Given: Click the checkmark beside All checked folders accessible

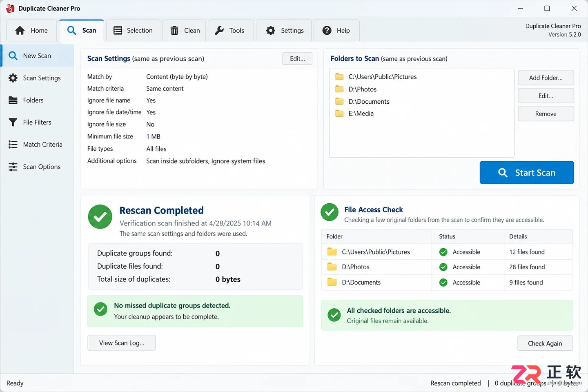Looking at the screenshot, I should 334,315.
